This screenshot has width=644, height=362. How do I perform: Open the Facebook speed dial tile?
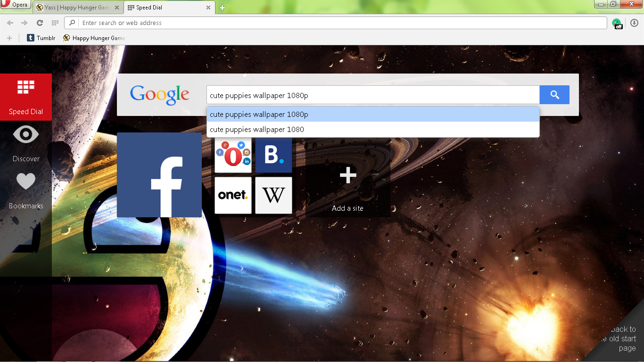pos(159,175)
